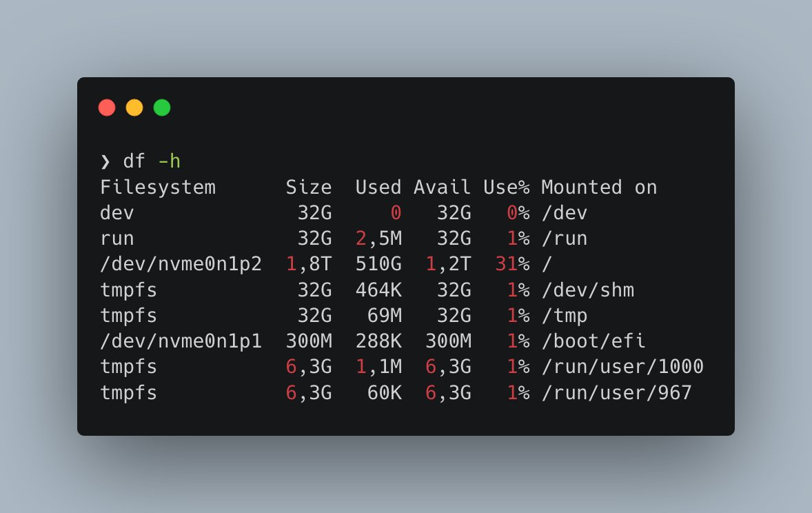Click the '31%' usage value

tap(513, 264)
